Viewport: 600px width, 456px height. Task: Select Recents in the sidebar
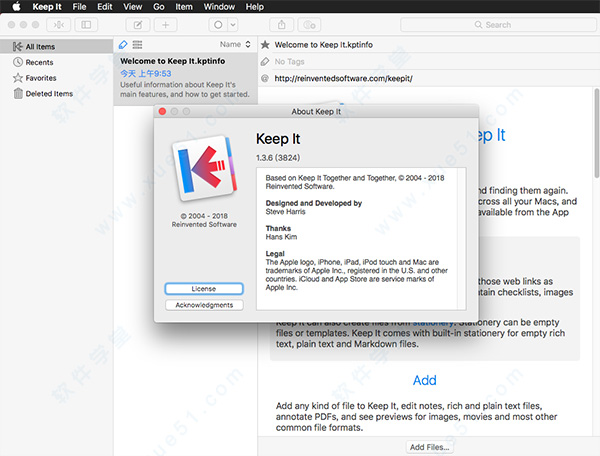[x=57, y=62]
